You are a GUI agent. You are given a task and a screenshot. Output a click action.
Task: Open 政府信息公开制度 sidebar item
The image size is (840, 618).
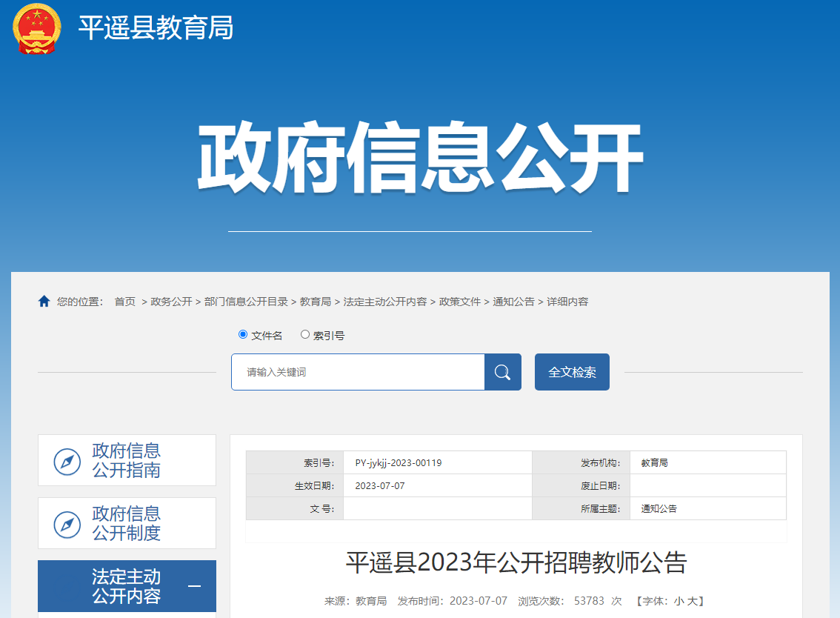click(x=126, y=523)
